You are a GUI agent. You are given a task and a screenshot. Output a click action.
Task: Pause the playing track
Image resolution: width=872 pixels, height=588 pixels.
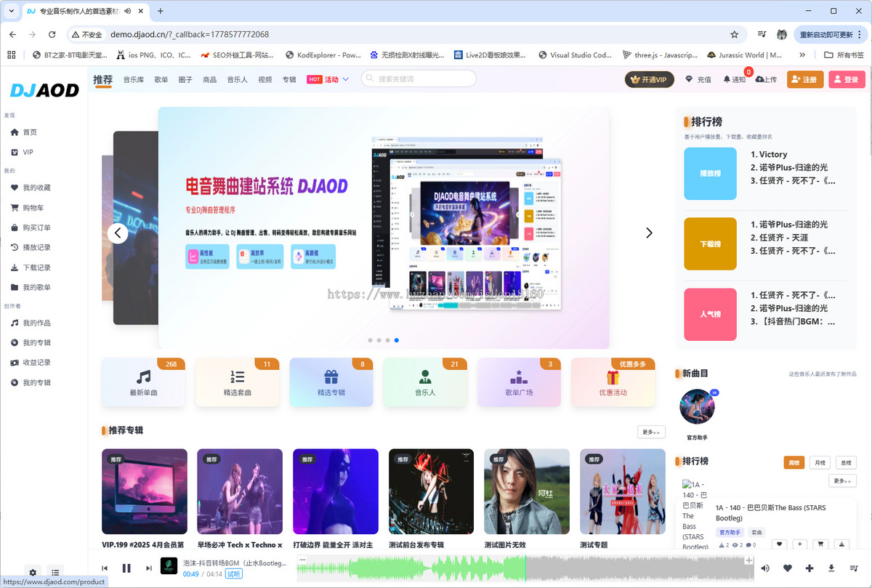pos(126,568)
